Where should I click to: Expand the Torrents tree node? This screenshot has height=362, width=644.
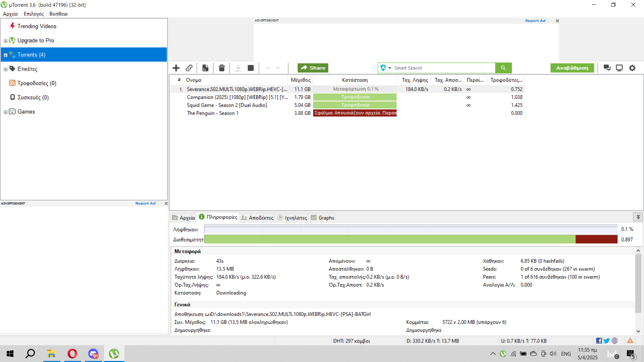coord(5,55)
